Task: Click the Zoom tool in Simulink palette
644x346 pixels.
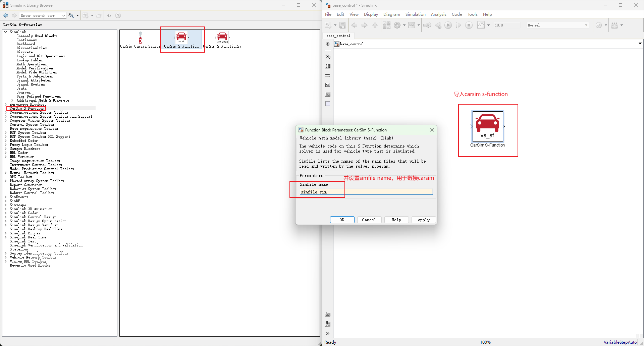Action: [328, 57]
